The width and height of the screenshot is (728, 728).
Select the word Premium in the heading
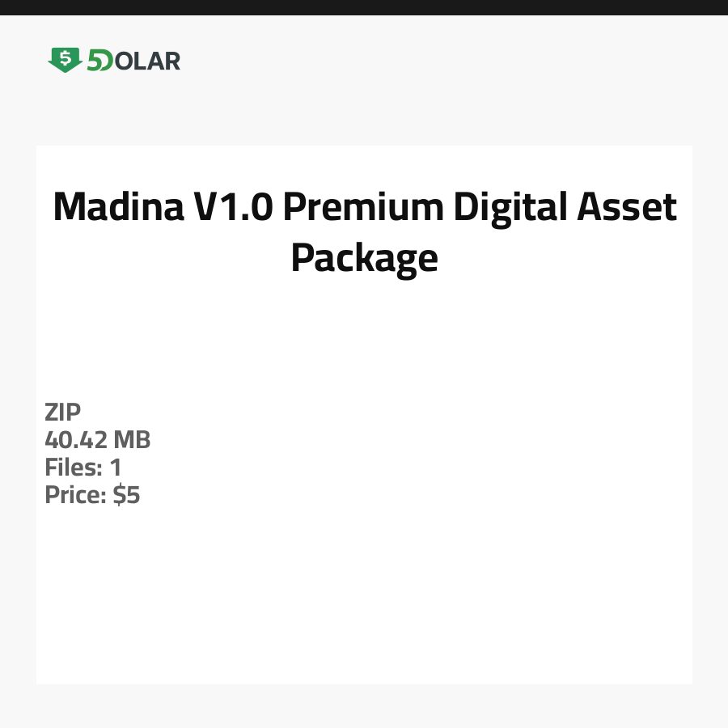[362, 208]
